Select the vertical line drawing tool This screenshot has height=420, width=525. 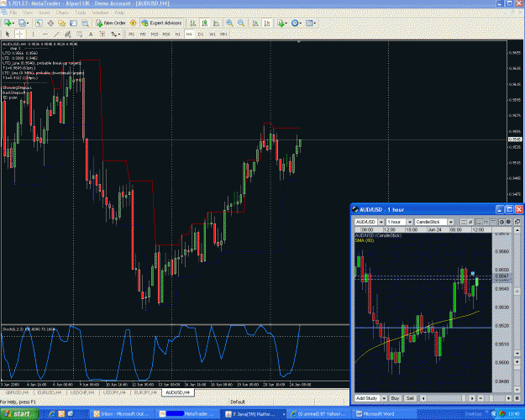tap(33, 34)
